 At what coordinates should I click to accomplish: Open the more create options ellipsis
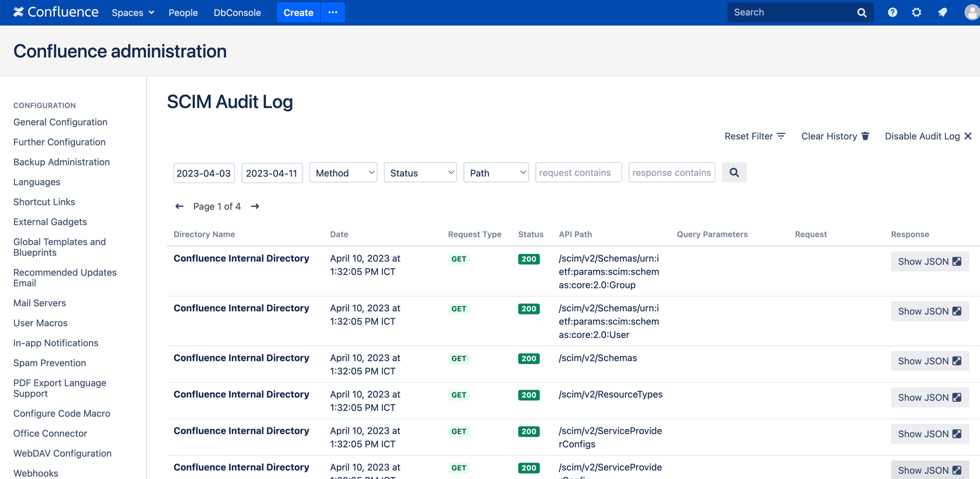(333, 12)
